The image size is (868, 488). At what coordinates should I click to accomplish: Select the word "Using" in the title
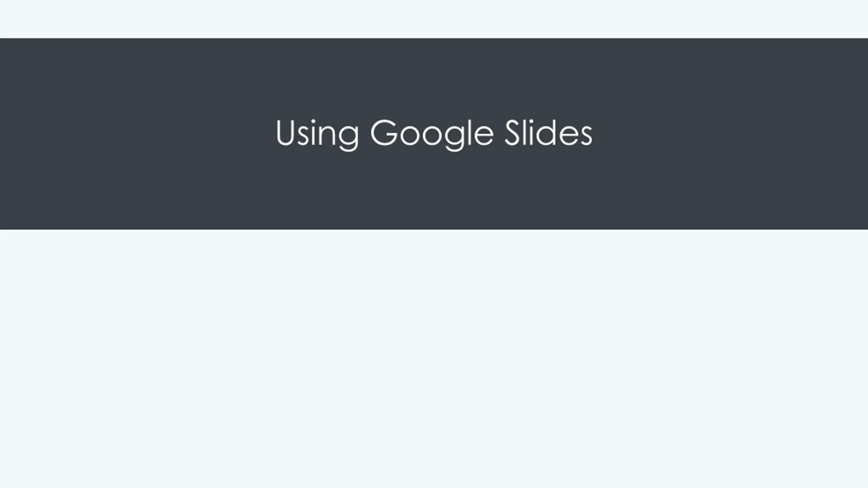pos(317,134)
